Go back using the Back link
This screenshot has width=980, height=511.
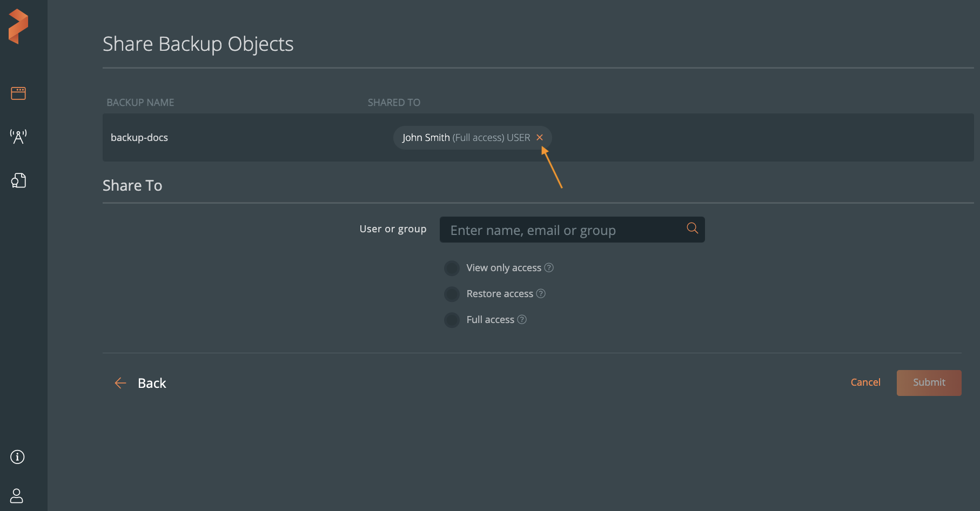[x=141, y=383]
